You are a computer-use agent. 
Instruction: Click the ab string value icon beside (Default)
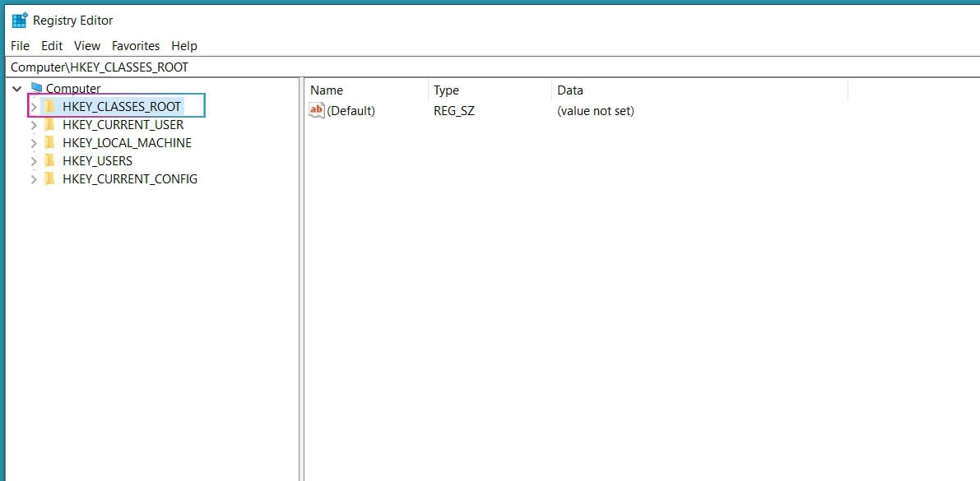[317, 110]
